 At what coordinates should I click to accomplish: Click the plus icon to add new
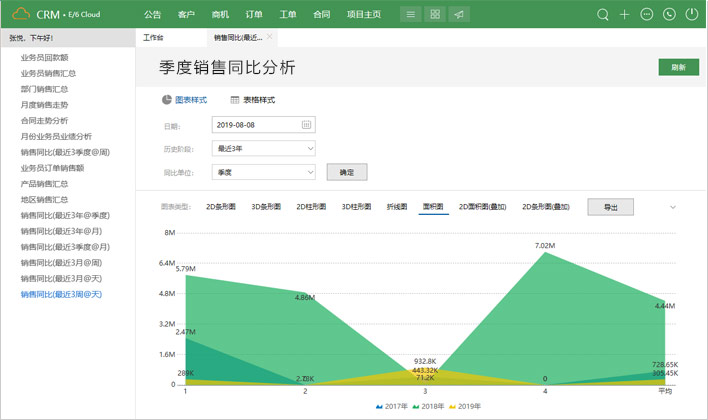[625, 15]
